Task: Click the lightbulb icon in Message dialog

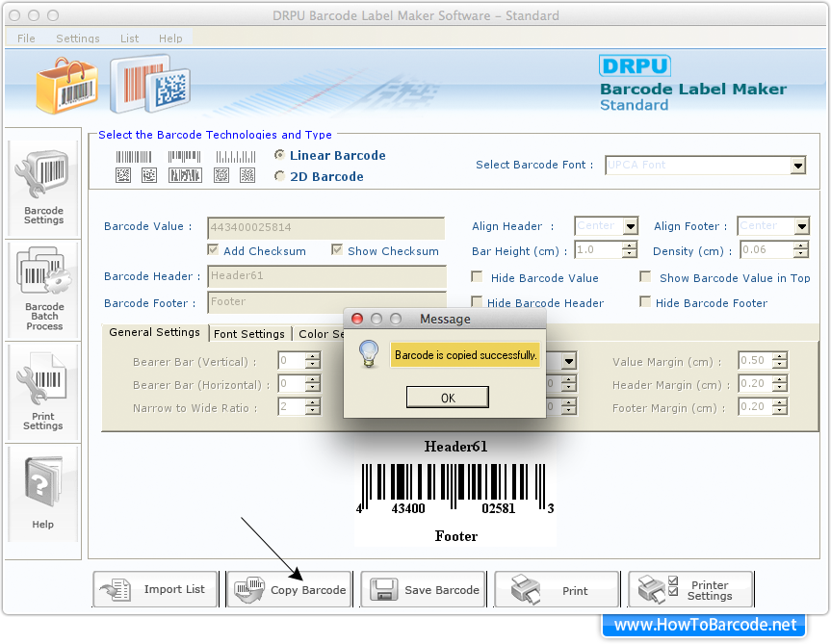Action: pos(369,353)
